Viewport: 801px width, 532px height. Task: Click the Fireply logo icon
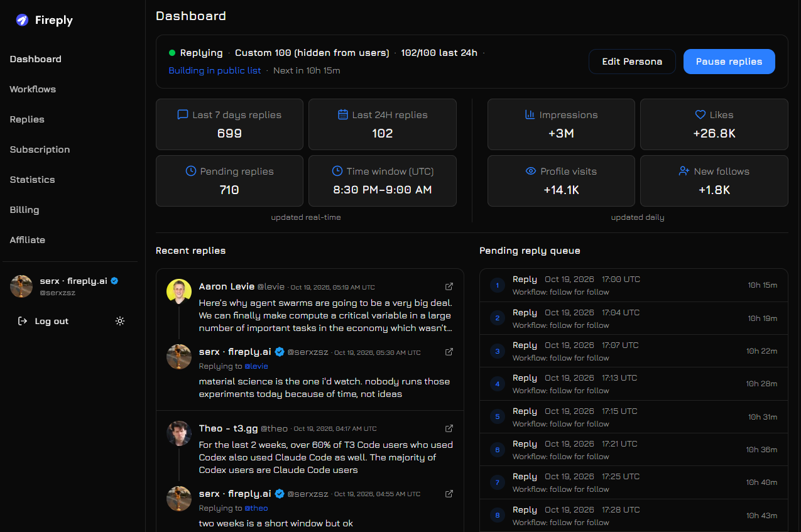tap(23, 20)
